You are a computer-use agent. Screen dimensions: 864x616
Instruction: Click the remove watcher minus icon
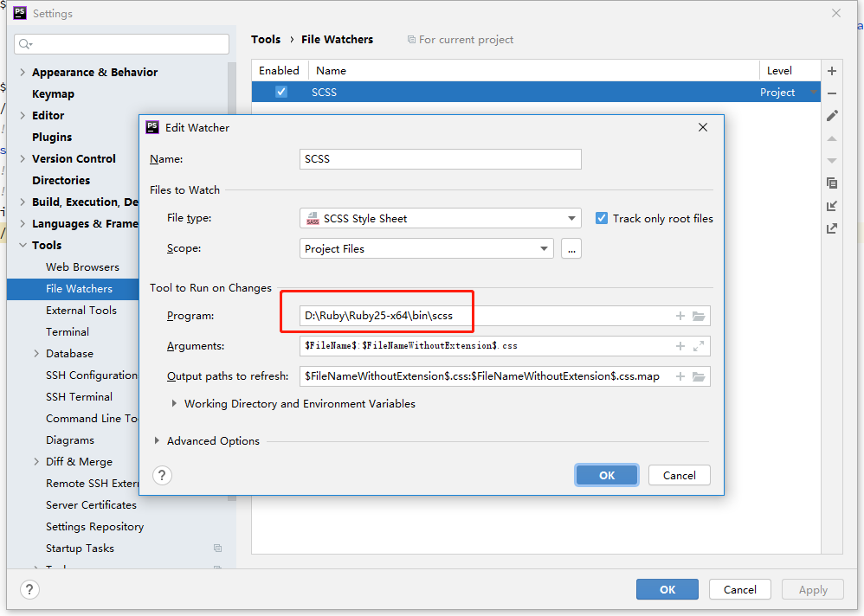[x=832, y=93]
